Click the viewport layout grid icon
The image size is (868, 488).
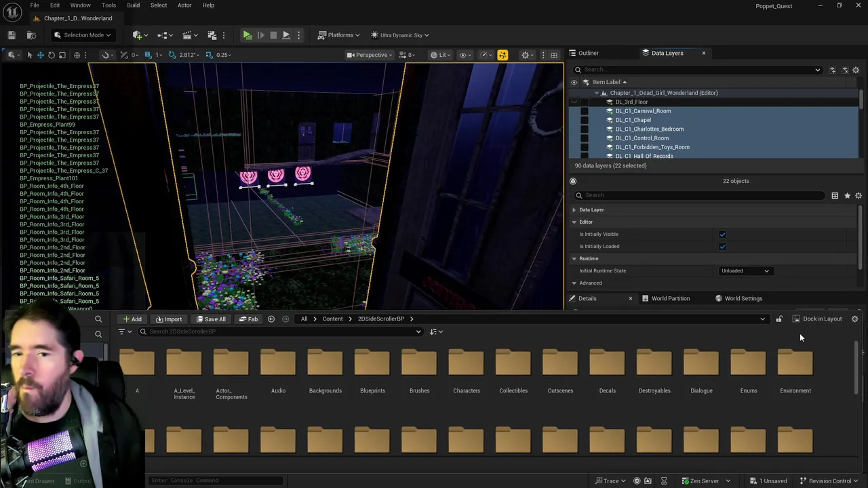point(554,55)
